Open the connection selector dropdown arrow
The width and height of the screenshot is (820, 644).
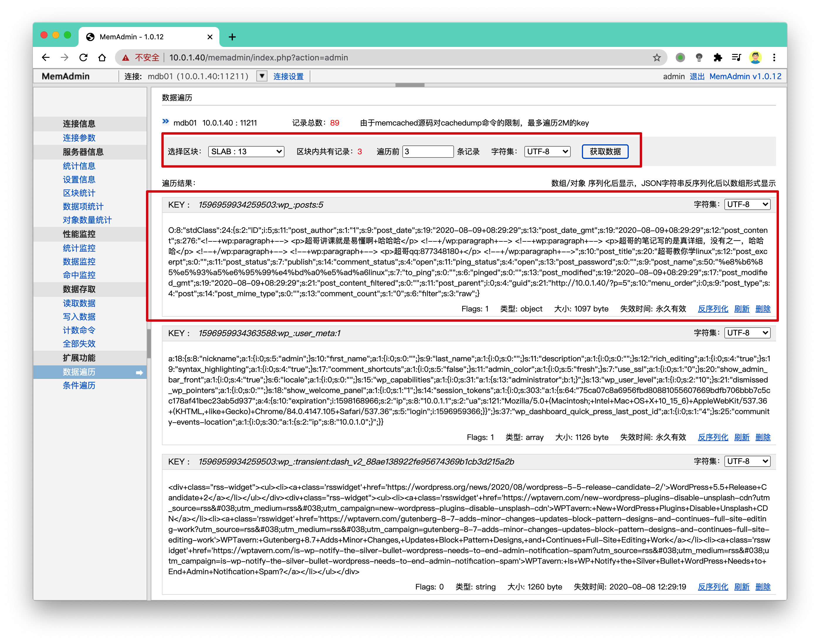click(x=262, y=76)
